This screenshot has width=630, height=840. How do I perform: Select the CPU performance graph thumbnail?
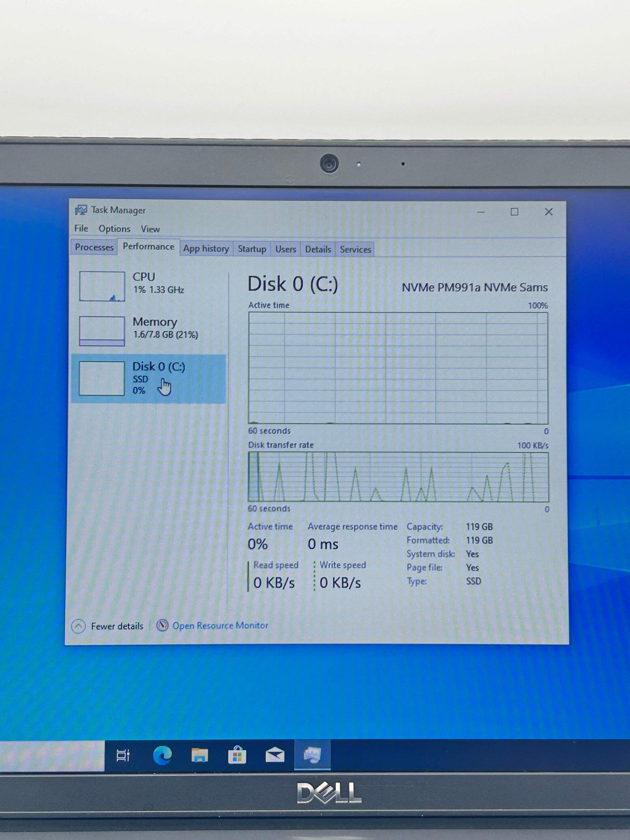coord(102,286)
